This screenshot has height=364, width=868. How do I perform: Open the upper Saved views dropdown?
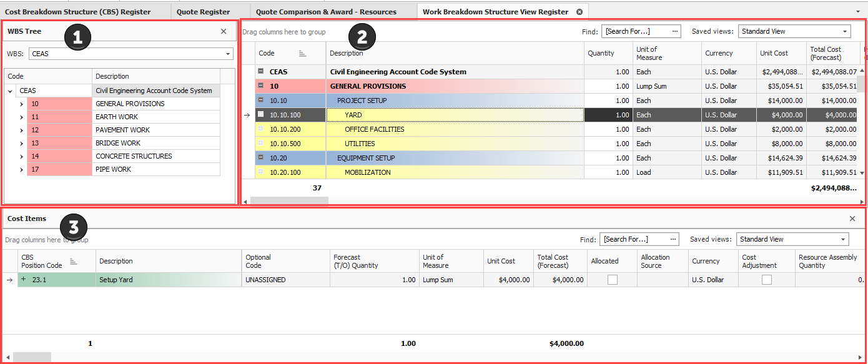tap(845, 31)
